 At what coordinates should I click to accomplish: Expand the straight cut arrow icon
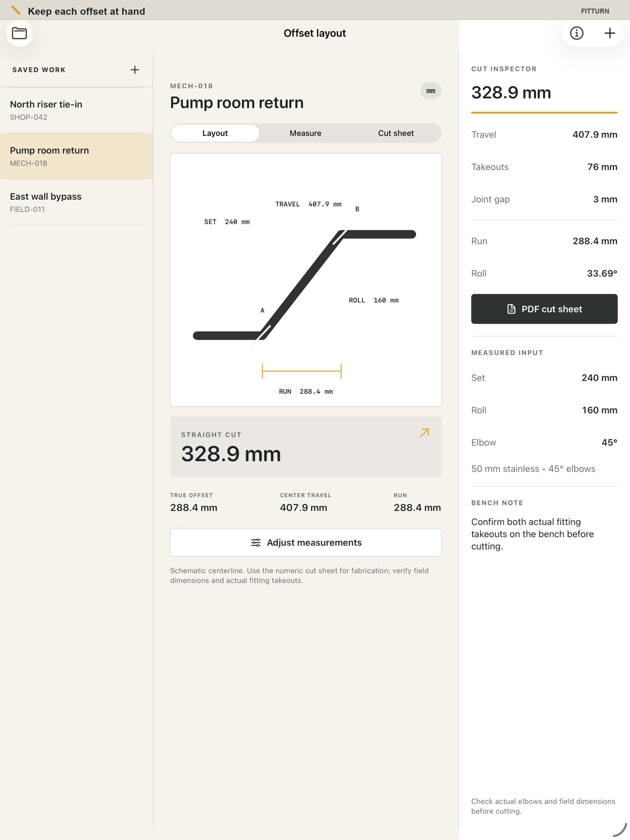point(424,433)
